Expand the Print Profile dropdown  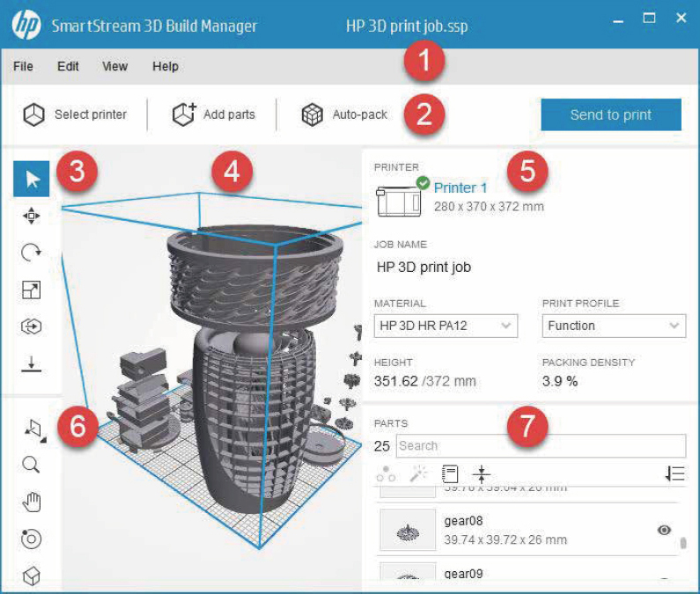(613, 326)
